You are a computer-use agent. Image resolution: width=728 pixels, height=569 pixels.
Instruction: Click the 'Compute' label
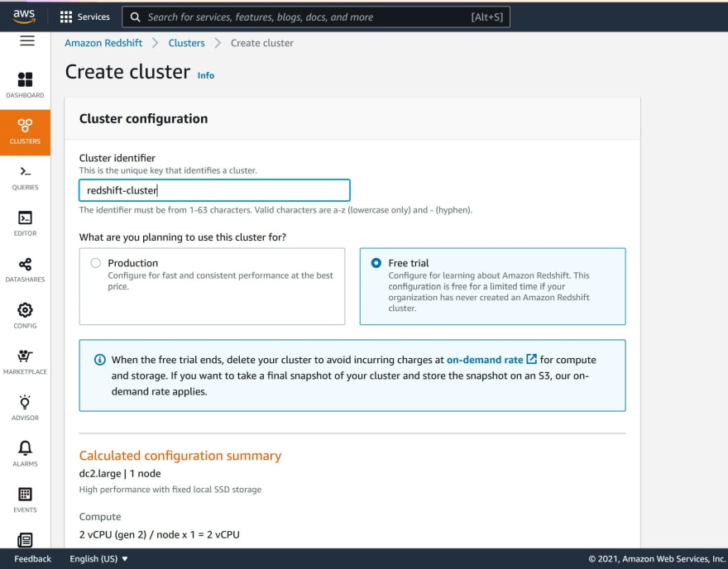100,517
